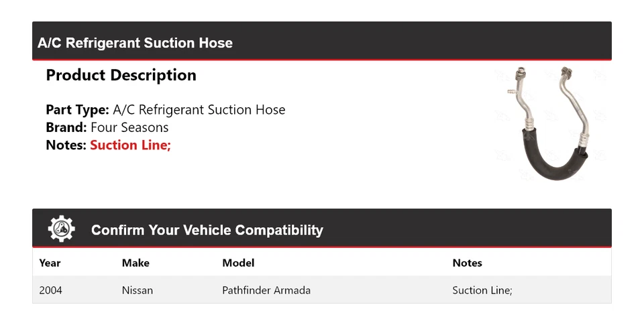Click the part type value text after Part Type
Image resolution: width=644 pixels, height=325 pixels.
tap(199, 110)
